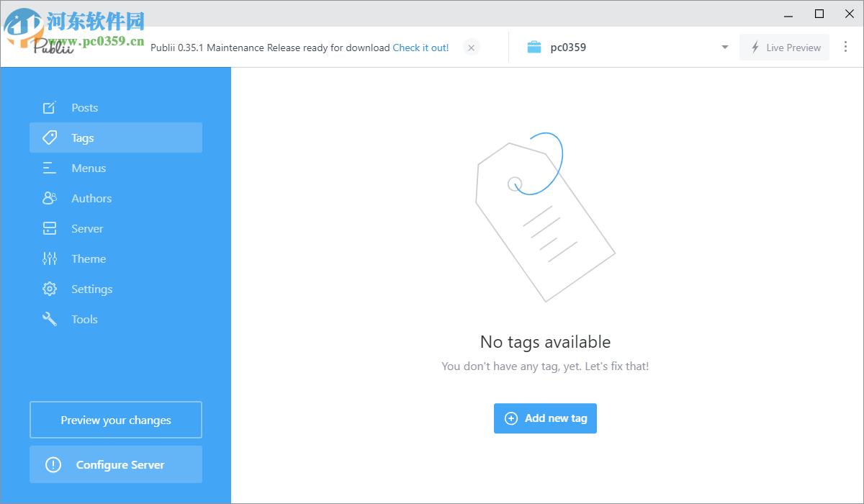Click the Configure Server button

coord(116,464)
